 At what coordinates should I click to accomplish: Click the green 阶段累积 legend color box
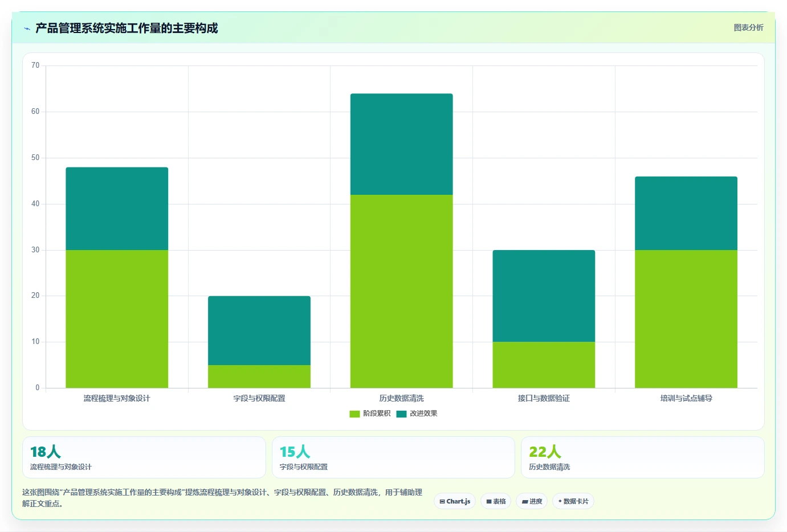tap(354, 414)
